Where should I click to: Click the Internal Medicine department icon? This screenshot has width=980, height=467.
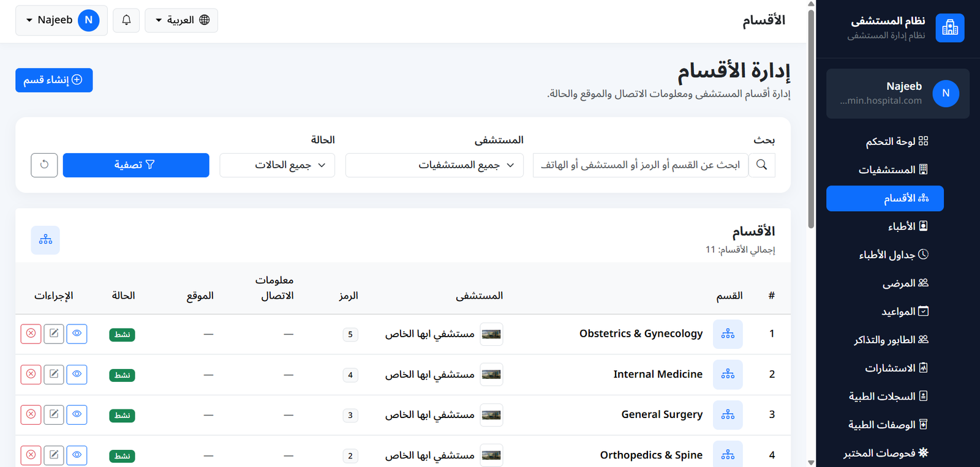click(x=728, y=375)
